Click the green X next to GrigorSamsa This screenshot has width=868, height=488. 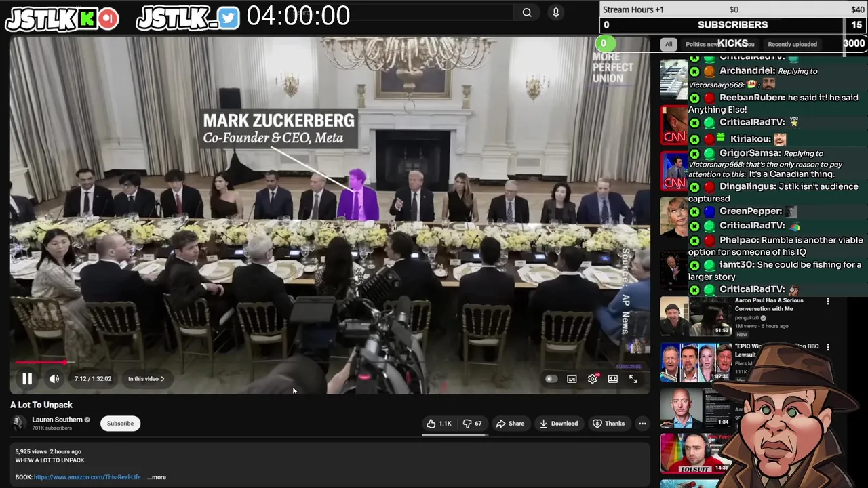[694, 154]
